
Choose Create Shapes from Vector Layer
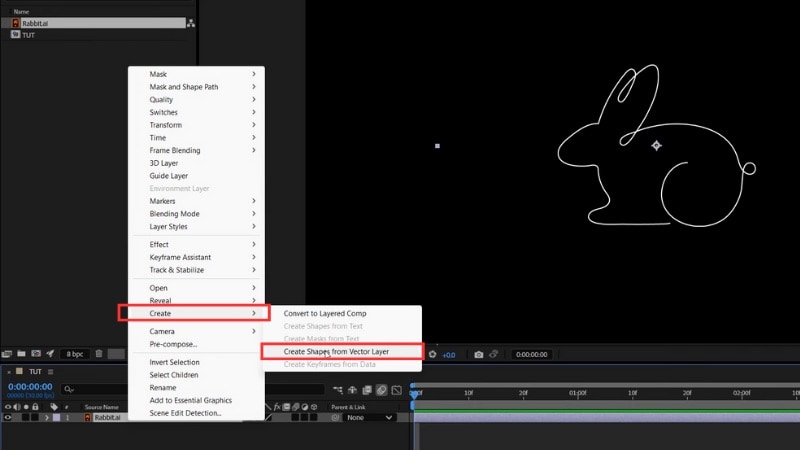tap(342, 352)
